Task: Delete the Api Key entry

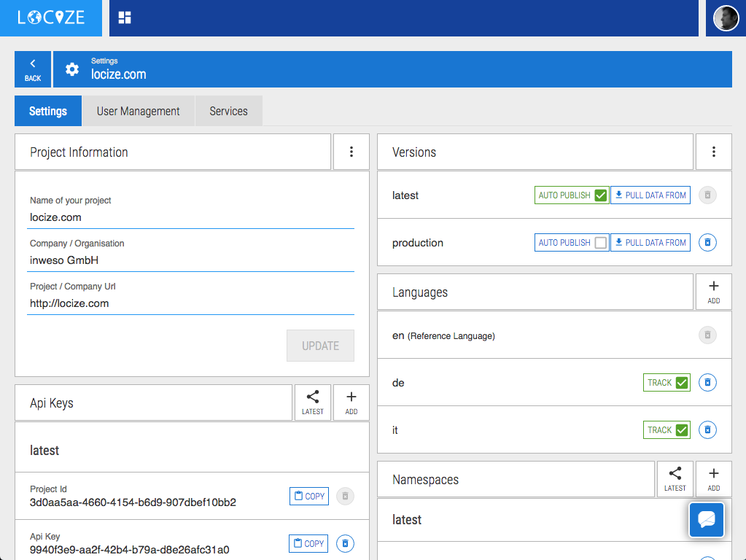Action: [x=346, y=543]
